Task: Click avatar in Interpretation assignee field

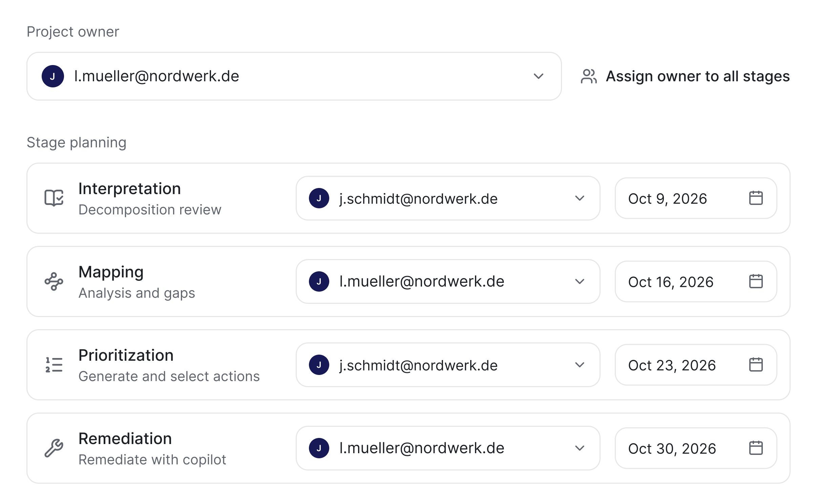Action: click(319, 198)
